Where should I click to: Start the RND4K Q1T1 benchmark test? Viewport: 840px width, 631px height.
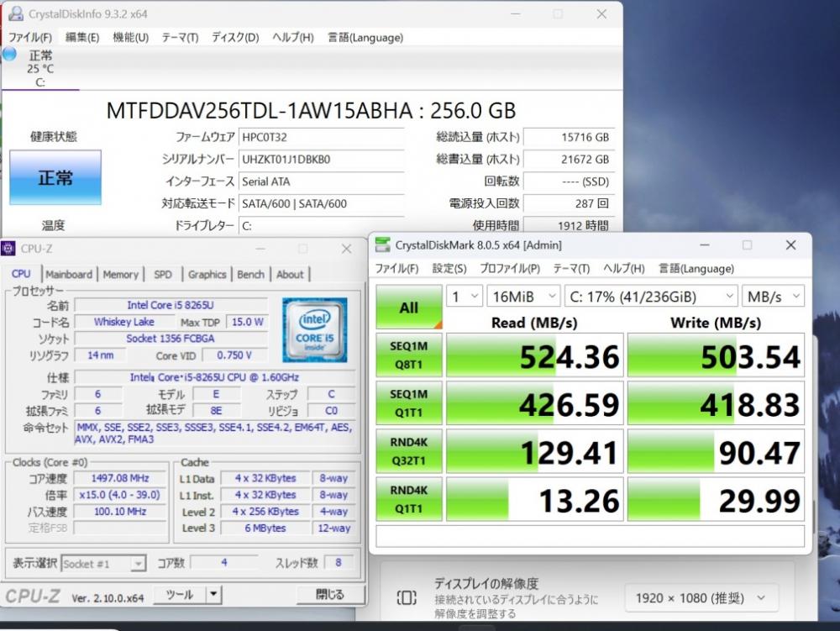(409, 499)
